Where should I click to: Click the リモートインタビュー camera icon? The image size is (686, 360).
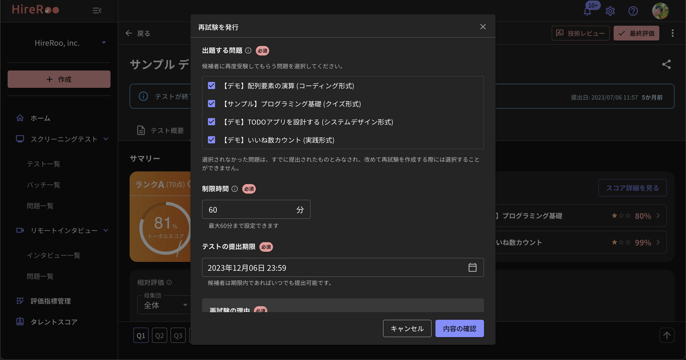point(20,231)
